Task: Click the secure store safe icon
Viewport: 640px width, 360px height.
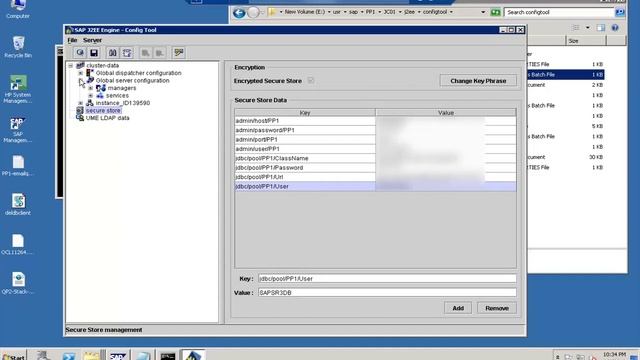Action: coord(80,110)
